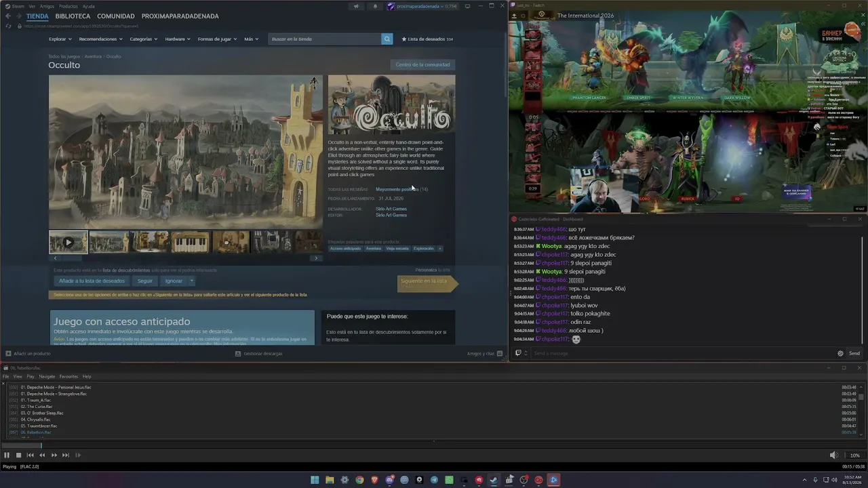Screen dimensions: 868x488
Task: Open Telegram from the taskbar
Action: (x=434, y=480)
